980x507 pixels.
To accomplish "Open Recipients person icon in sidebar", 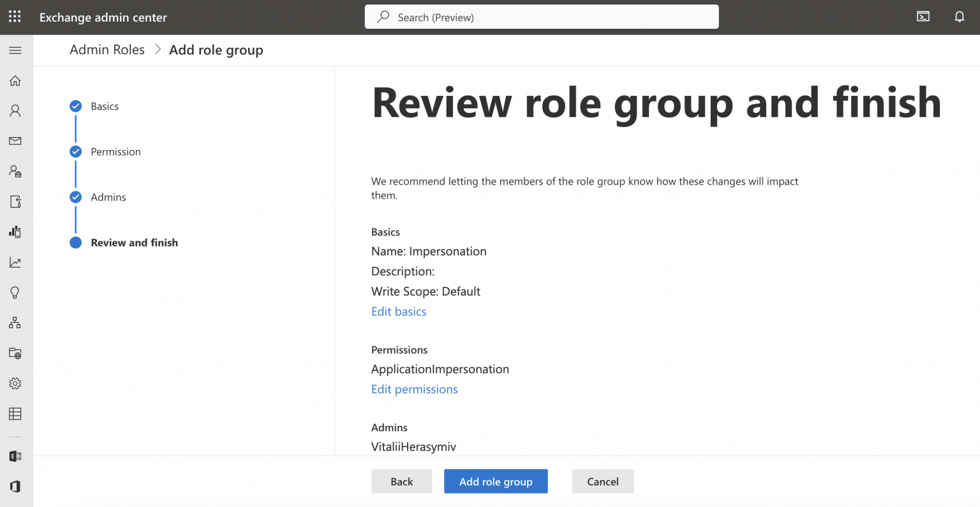I will 15,111.
